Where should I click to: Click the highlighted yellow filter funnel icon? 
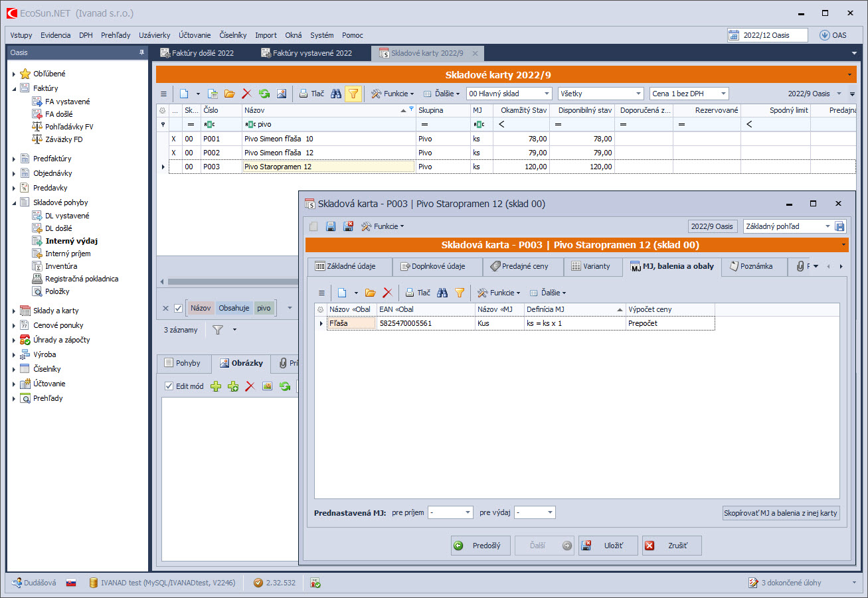pos(353,94)
